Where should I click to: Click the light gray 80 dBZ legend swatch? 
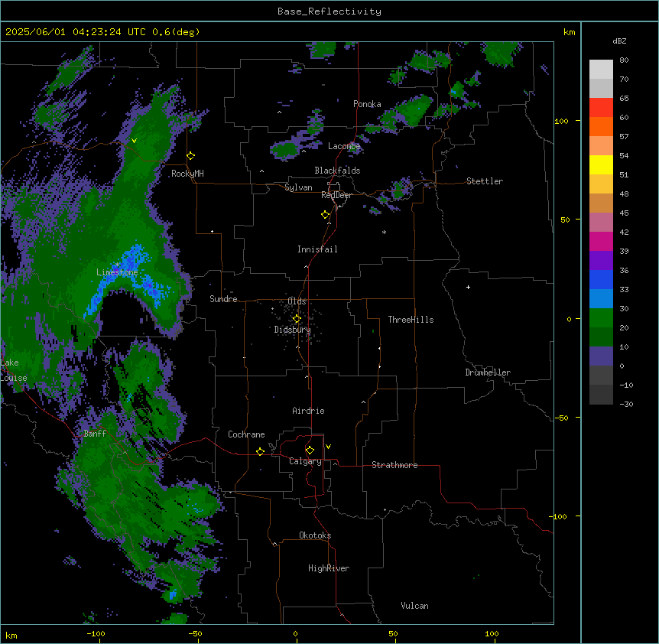point(601,70)
